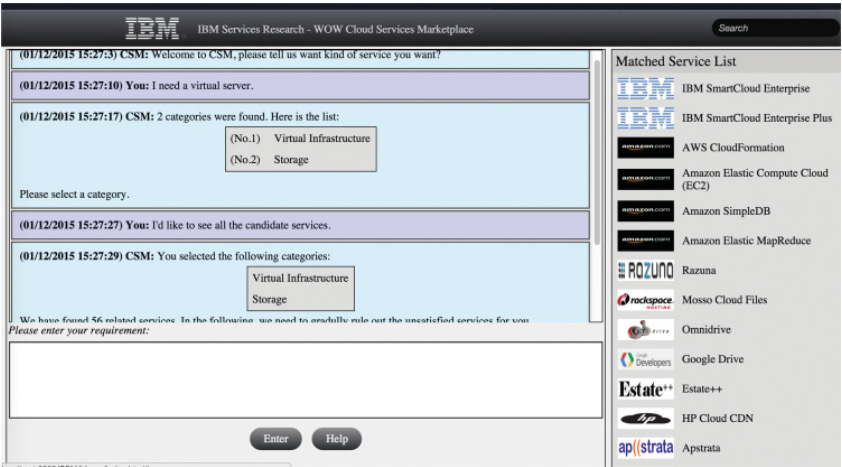Click the Enter button
This screenshot has width=842, height=467.
[275, 439]
